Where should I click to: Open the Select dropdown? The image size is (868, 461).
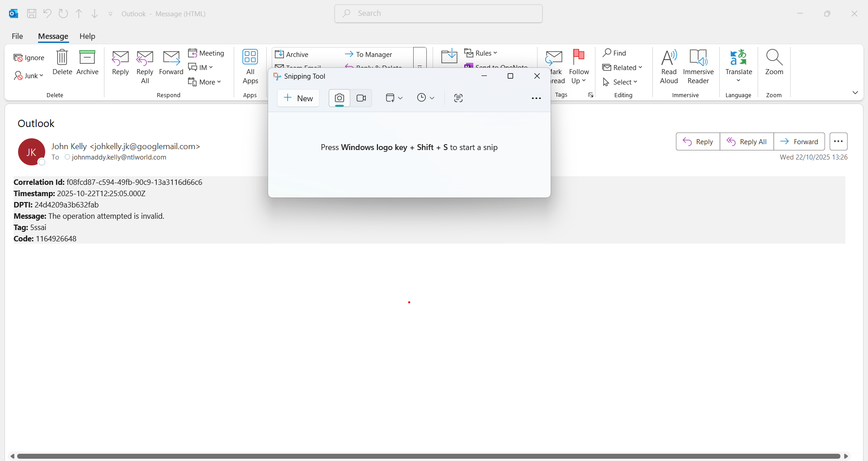(x=620, y=82)
